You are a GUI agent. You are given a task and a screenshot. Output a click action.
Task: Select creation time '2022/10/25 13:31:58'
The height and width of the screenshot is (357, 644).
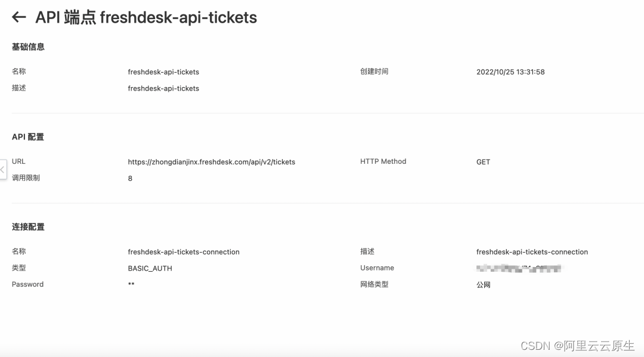pyautogui.click(x=510, y=72)
